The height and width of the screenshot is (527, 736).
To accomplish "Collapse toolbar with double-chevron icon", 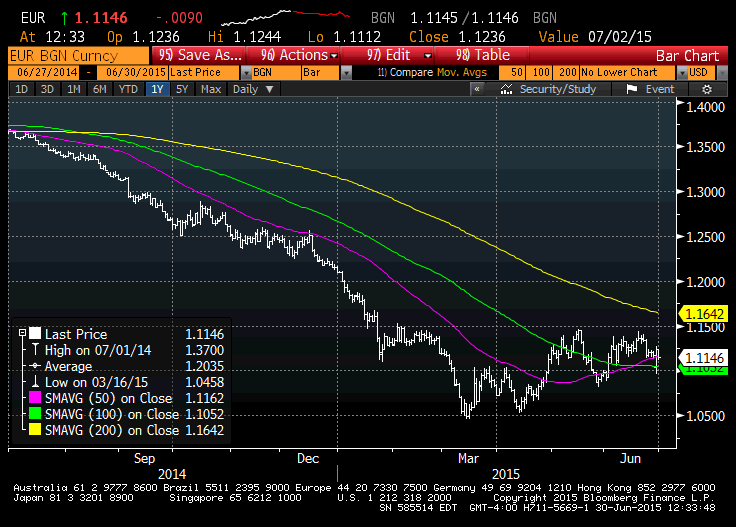I will (479, 89).
